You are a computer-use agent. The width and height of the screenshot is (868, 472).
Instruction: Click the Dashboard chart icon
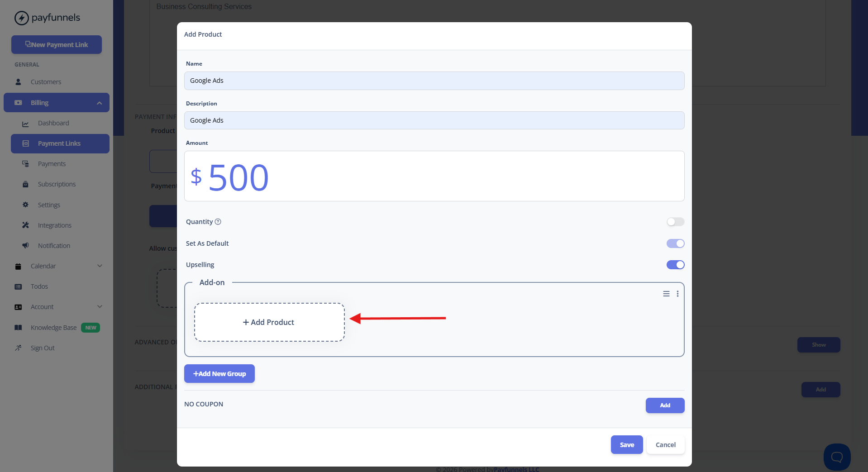tap(25, 124)
